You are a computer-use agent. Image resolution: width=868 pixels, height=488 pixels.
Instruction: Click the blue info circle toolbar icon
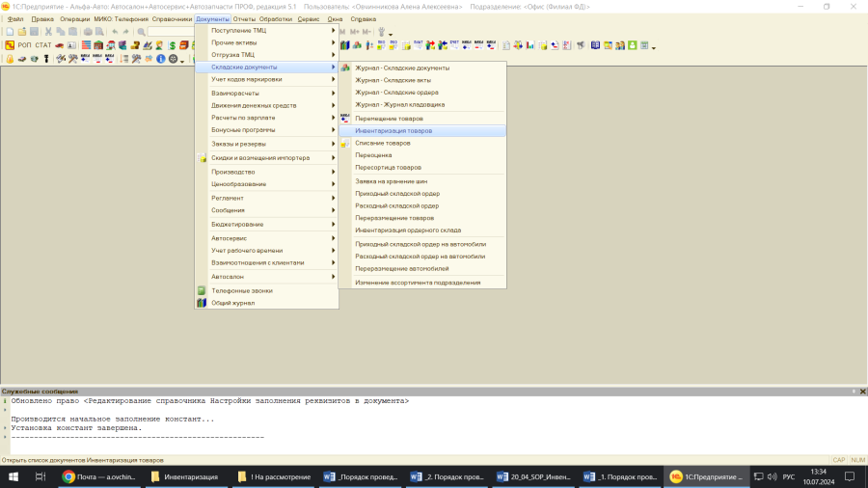coord(160,59)
